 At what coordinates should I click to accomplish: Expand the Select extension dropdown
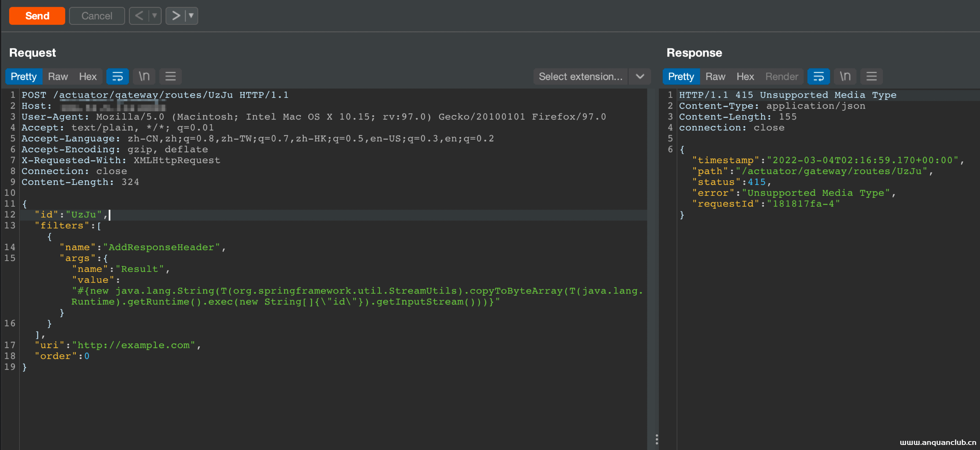(x=640, y=76)
